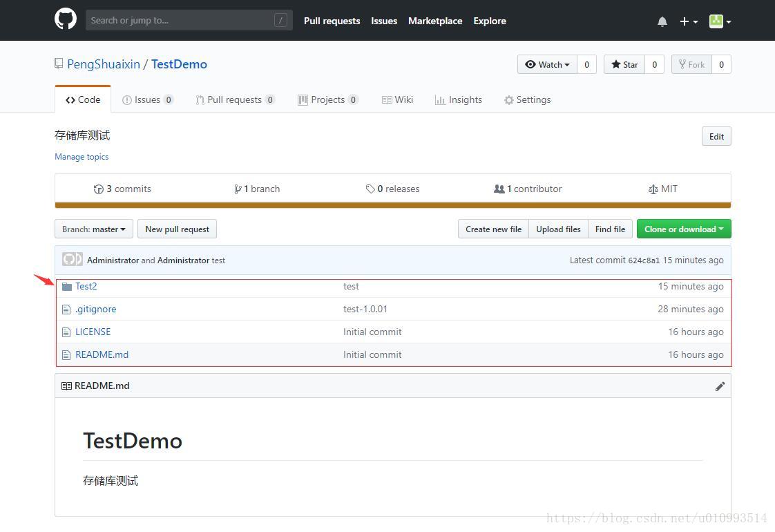Click the README.md file icon in list
The height and width of the screenshot is (532, 775).
pyautogui.click(x=66, y=355)
